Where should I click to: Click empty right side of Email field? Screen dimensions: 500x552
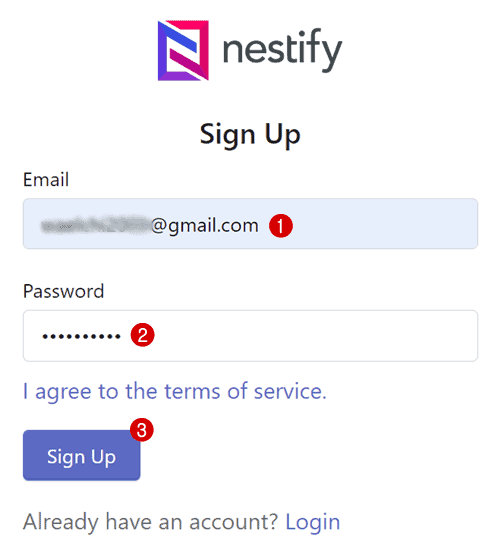(x=384, y=224)
